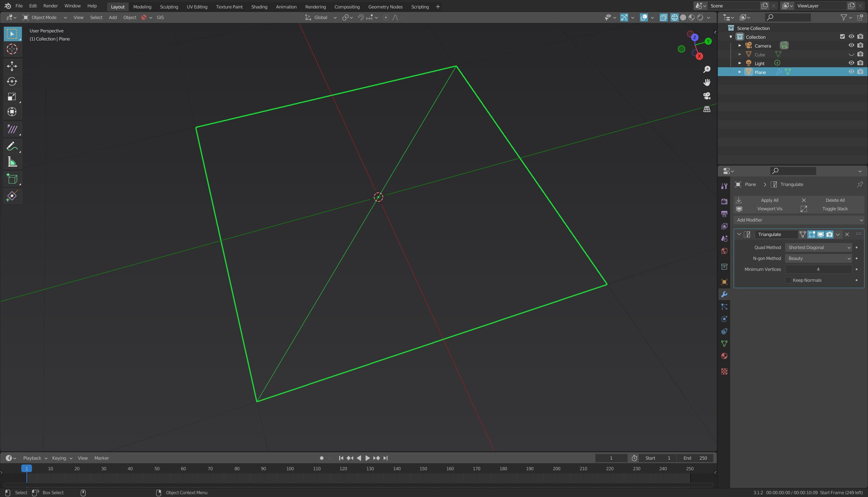The width and height of the screenshot is (868, 497).
Task: Enable Keep Normals checkbox
Action: click(x=788, y=280)
